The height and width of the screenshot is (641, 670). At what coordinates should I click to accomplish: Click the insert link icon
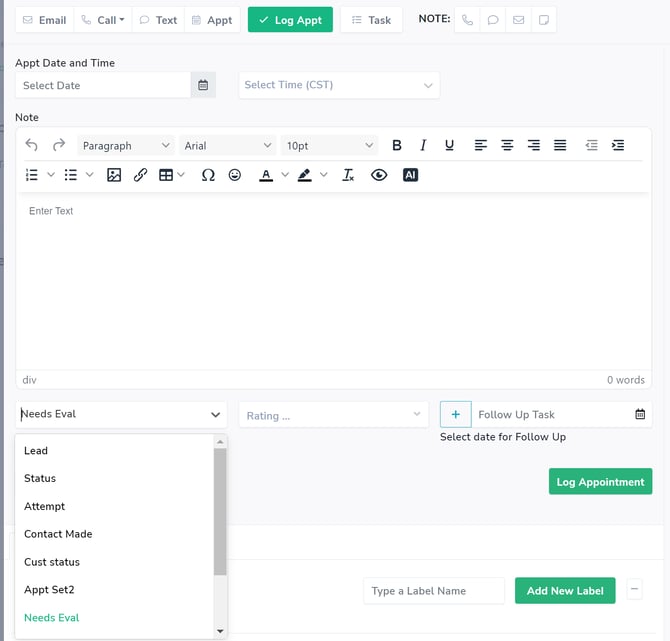coord(140,175)
